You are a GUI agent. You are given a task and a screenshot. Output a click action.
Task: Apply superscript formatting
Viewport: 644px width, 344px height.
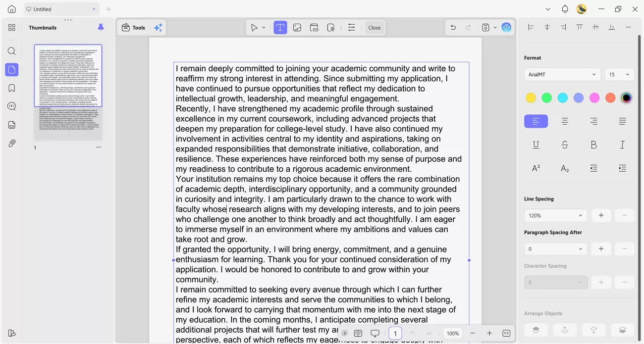(x=536, y=168)
